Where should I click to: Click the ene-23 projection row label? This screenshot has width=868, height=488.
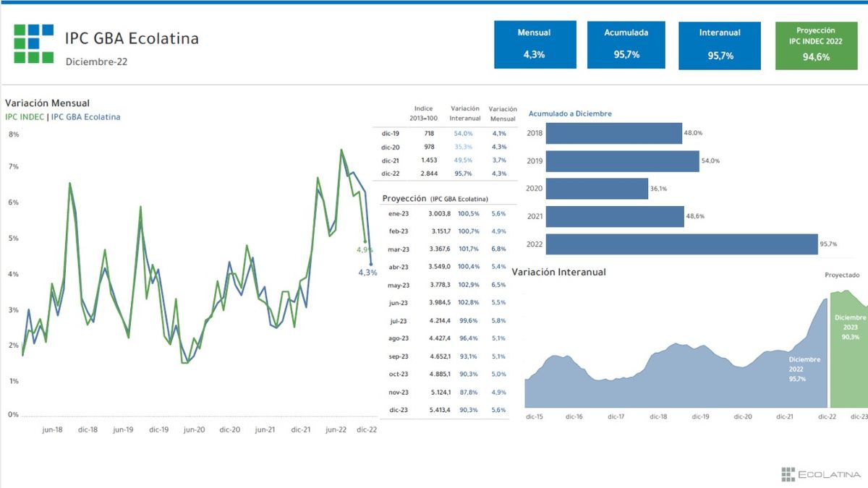coord(399,214)
